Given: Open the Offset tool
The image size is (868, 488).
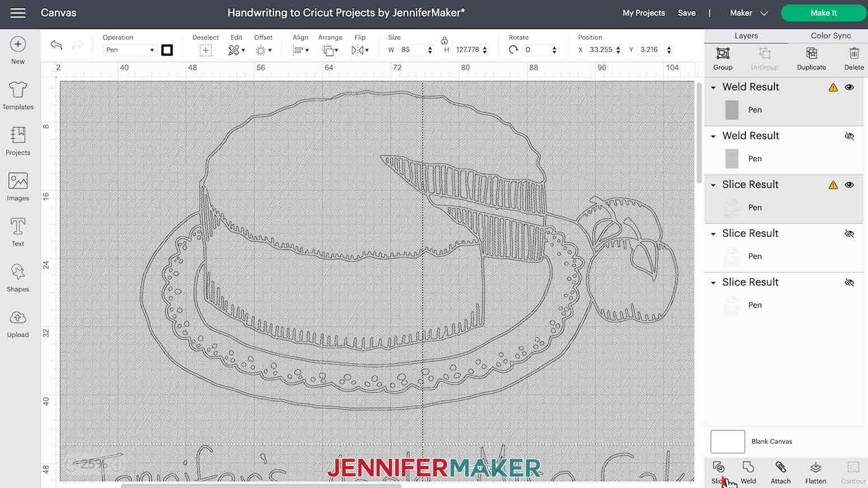Looking at the screenshot, I should (x=263, y=50).
